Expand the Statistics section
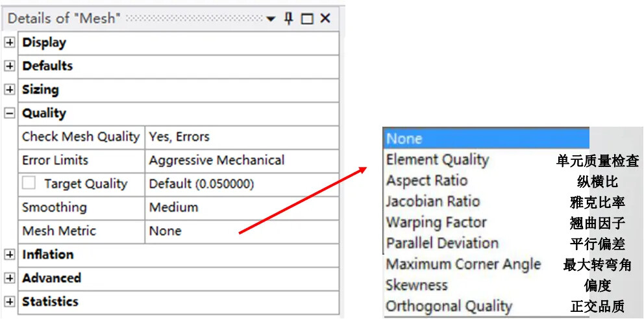 (10, 301)
